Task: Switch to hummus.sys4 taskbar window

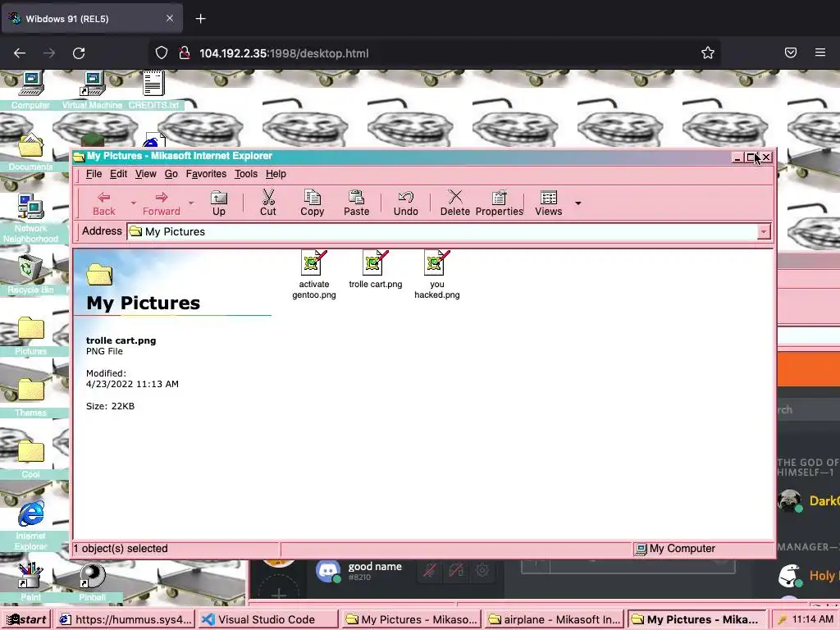Action: (x=126, y=619)
